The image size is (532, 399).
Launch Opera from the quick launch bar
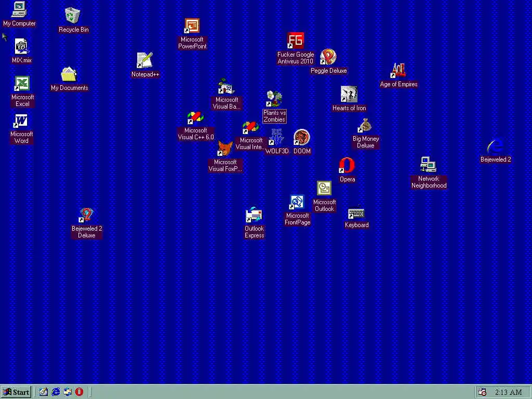79,392
